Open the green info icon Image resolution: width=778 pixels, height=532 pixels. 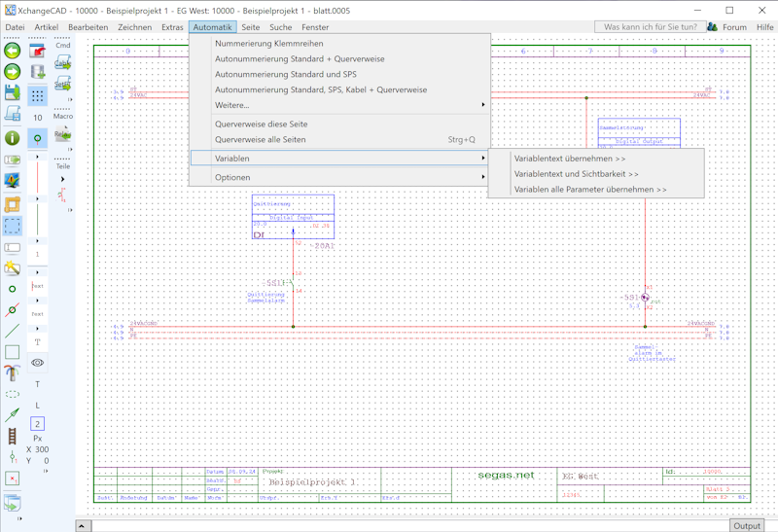[x=13, y=138]
